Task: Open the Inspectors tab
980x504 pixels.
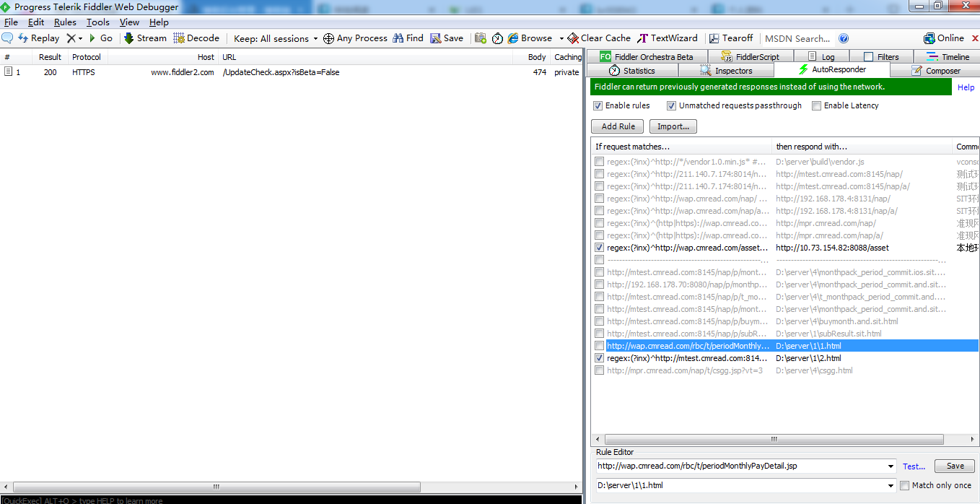Action: pyautogui.click(x=726, y=71)
